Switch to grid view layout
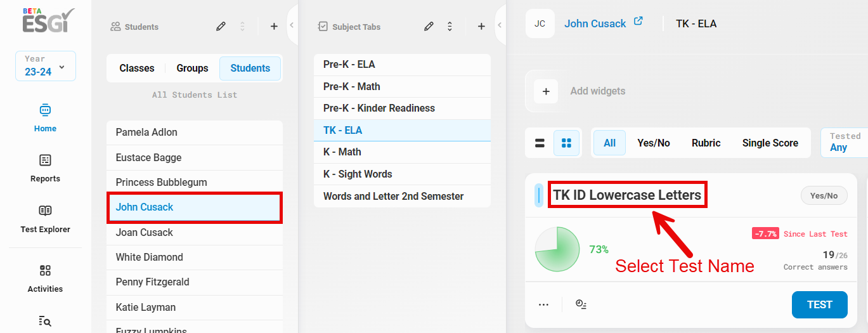Screen dimensions: 868x333 567,143
